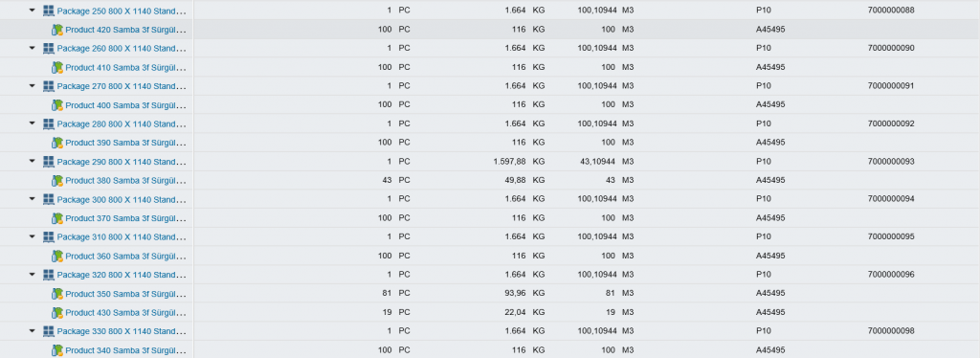The width and height of the screenshot is (980, 358).
Task: Open the Package 260 800 X 1140 link
Action: [x=122, y=48]
